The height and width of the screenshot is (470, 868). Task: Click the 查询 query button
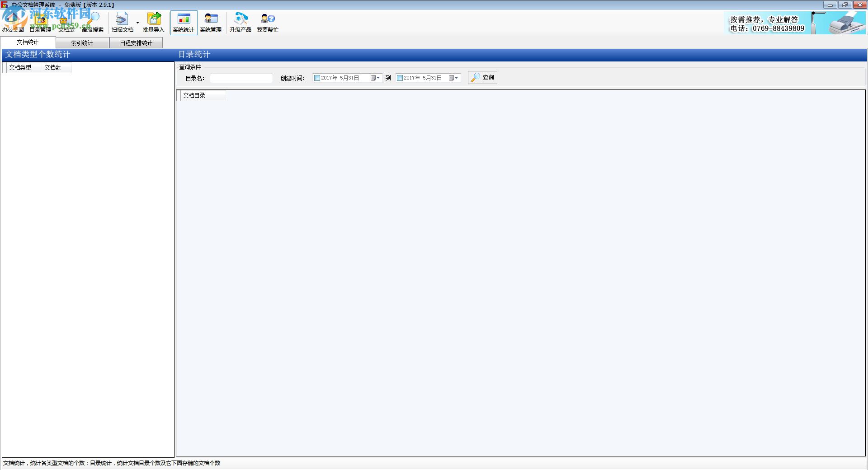tap(482, 77)
